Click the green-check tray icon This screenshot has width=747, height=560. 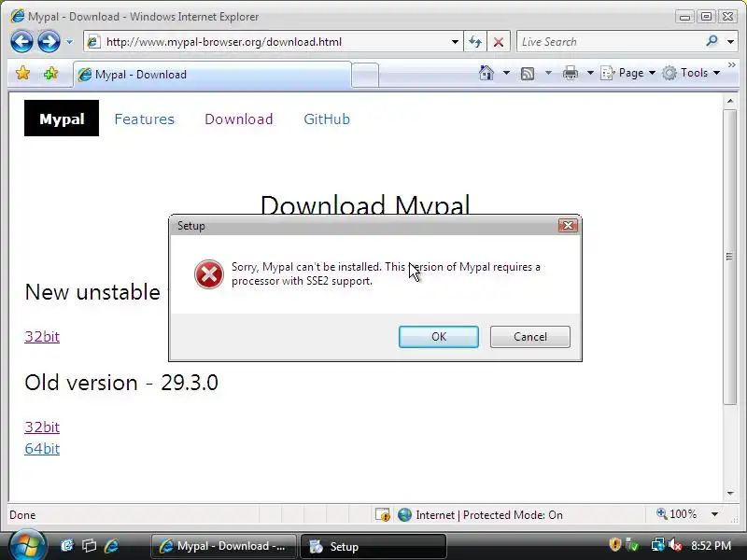633,545
